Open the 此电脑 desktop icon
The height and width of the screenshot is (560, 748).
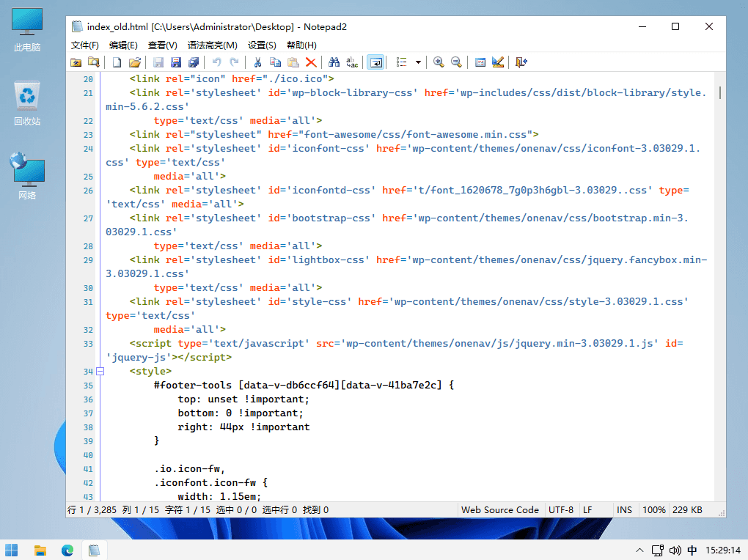pyautogui.click(x=27, y=29)
